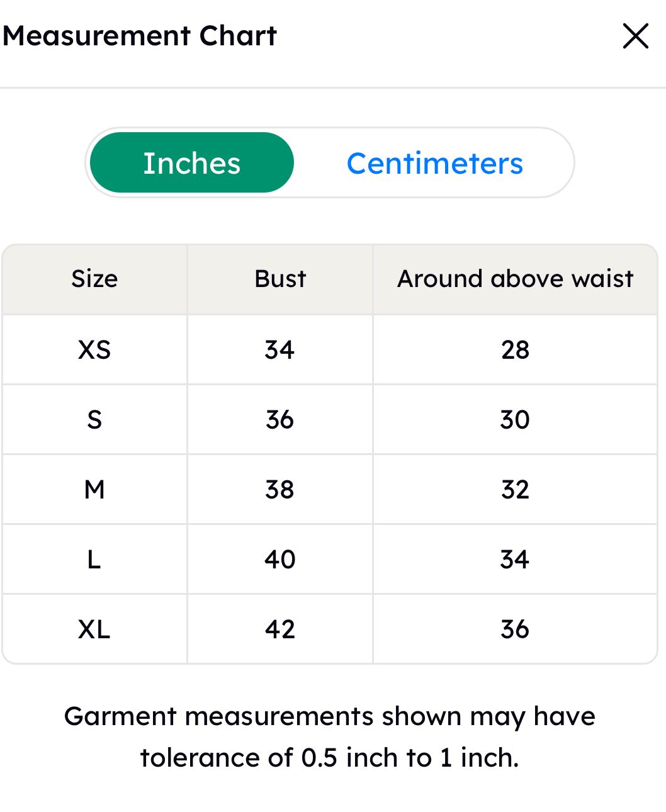Select the S size row label
This screenshot has height=812, width=666.
tap(94, 420)
